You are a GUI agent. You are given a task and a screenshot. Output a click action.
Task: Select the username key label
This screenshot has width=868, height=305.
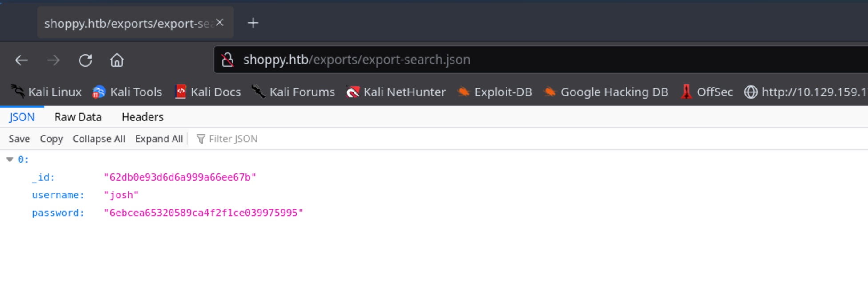(58, 195)
